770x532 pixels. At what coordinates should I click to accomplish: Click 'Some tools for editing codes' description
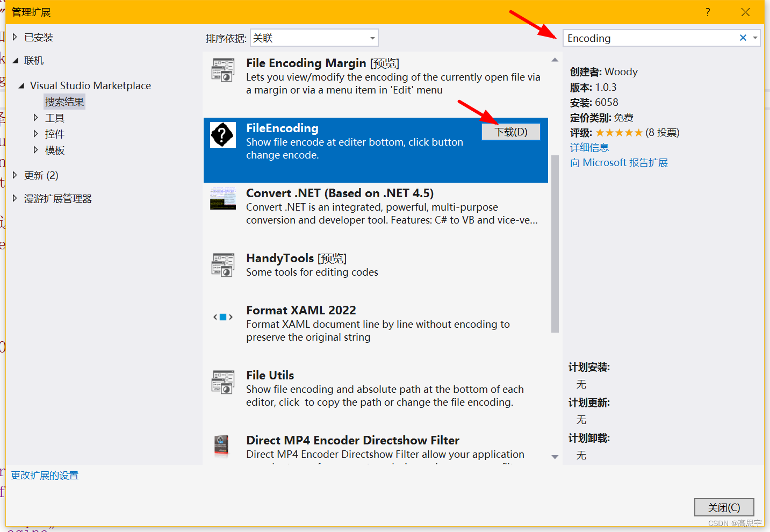[x=312, y=272]
